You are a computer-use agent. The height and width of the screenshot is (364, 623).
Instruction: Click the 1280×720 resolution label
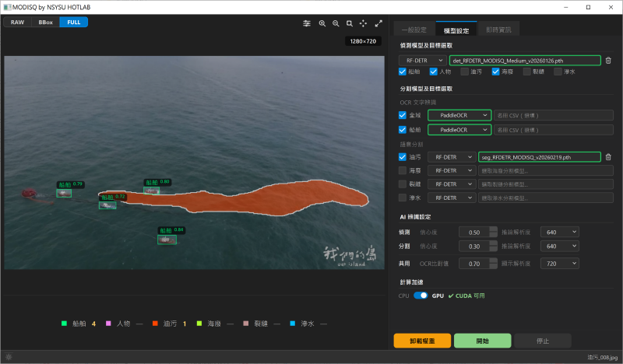363,41
